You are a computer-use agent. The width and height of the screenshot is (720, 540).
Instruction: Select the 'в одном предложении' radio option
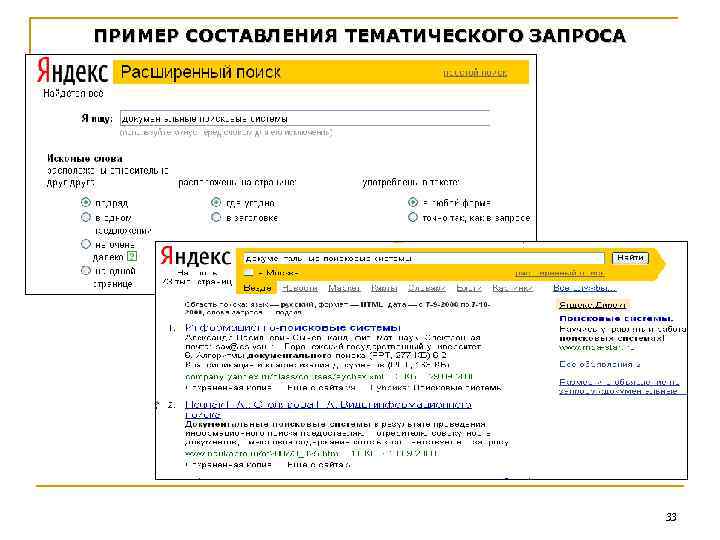click(85, 217)
